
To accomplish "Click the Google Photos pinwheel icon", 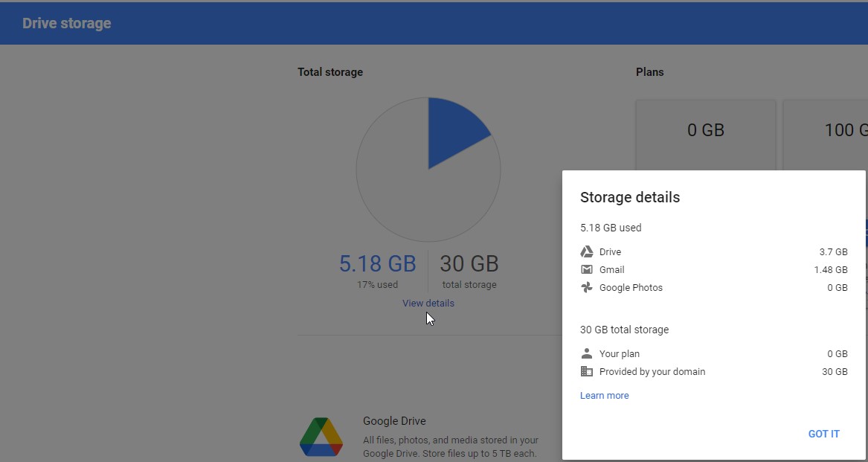I will click(x=587, y=287).
